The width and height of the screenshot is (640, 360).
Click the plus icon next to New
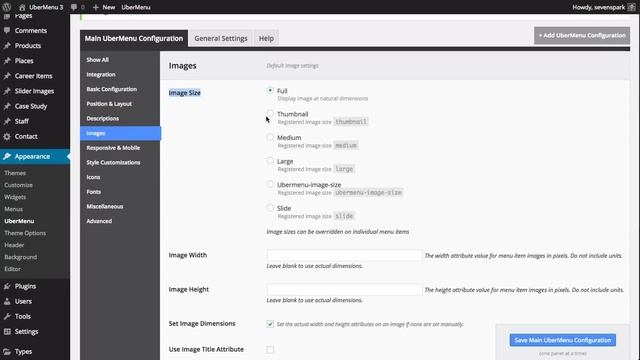click(x=96, y=7)
